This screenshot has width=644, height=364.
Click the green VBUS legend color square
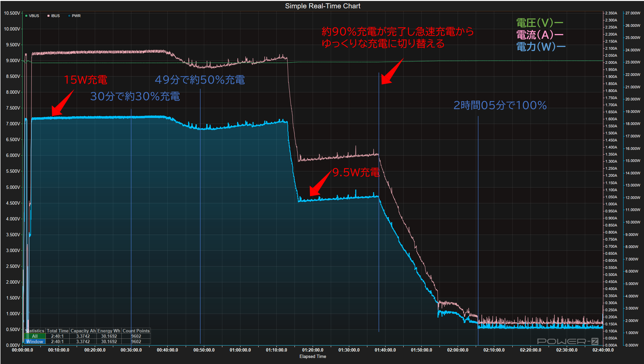pyautogui.click(x=26, y=16)
